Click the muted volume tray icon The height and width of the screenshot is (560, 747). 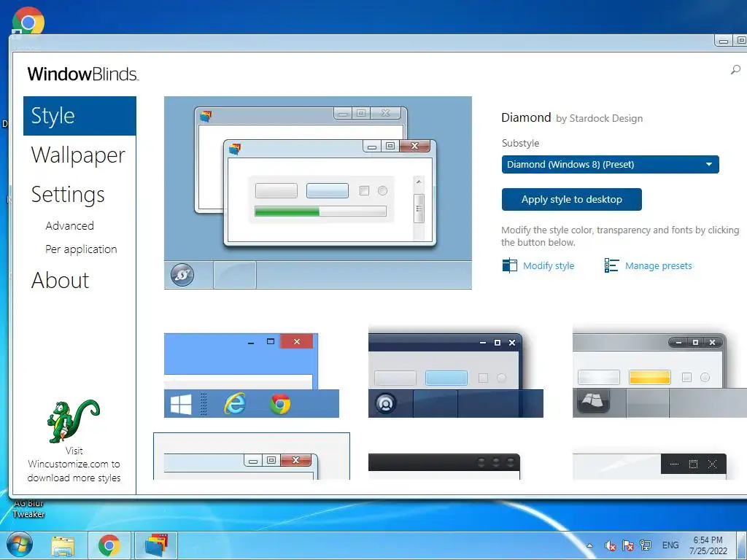pos(610,545)
